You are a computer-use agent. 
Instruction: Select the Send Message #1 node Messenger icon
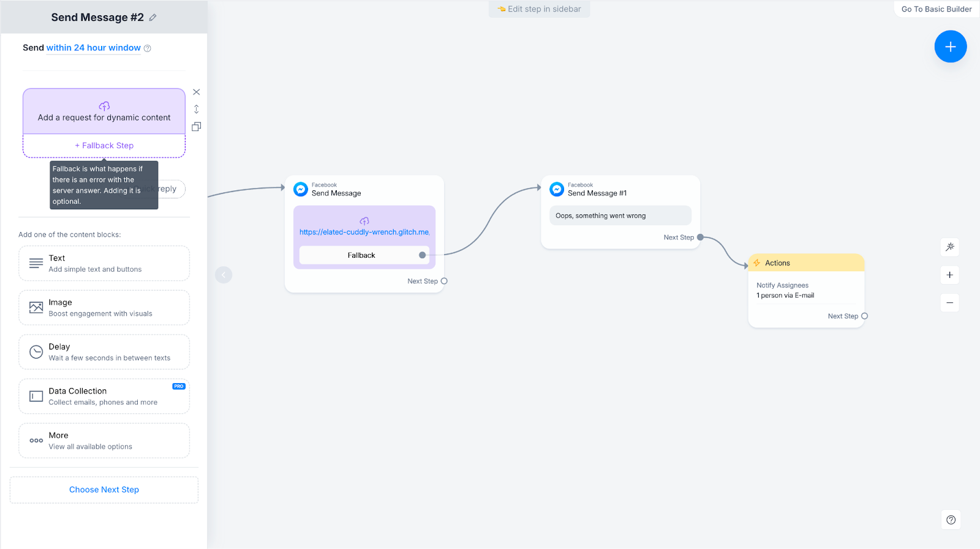[557, 189]
